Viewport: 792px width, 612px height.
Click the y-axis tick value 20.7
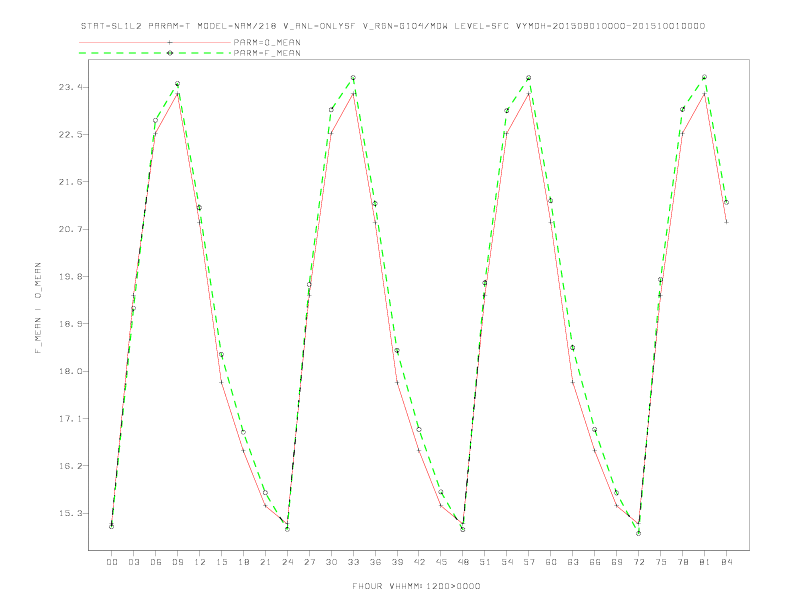pyautogui.click(x=70, y=229)
